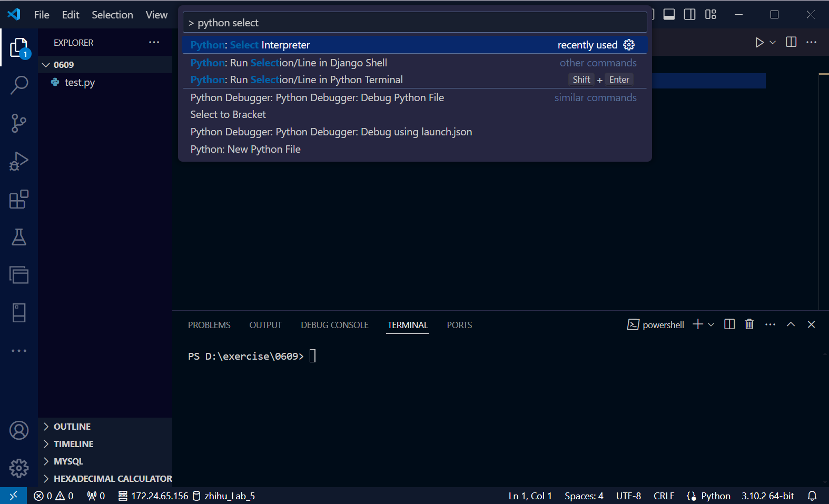Viewport: 829px width, 504px height.
Task: Switch to the PORTS tab
Action: tap(459, 325)
